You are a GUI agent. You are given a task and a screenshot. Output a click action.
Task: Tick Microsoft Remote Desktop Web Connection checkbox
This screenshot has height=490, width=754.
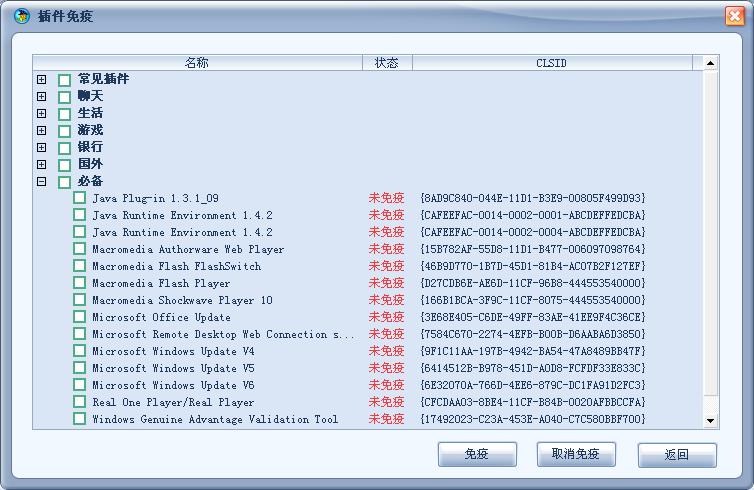80,334
